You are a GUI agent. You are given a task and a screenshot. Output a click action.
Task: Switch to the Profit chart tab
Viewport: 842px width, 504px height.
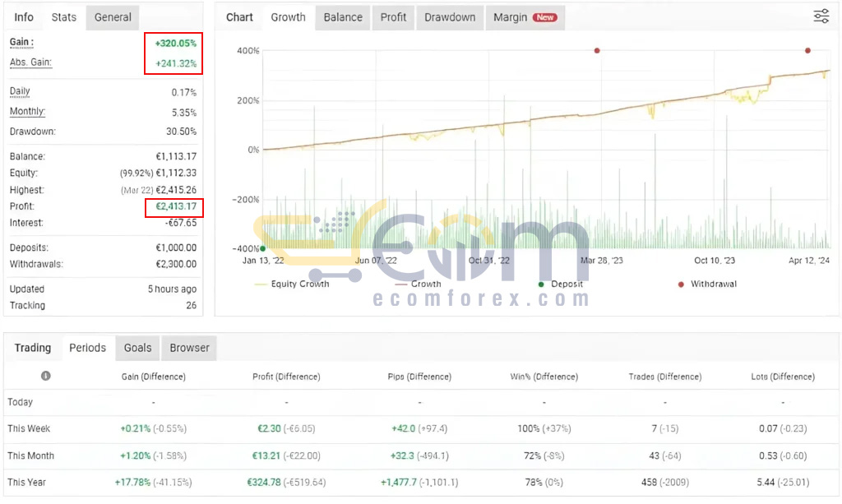point(393,17)
